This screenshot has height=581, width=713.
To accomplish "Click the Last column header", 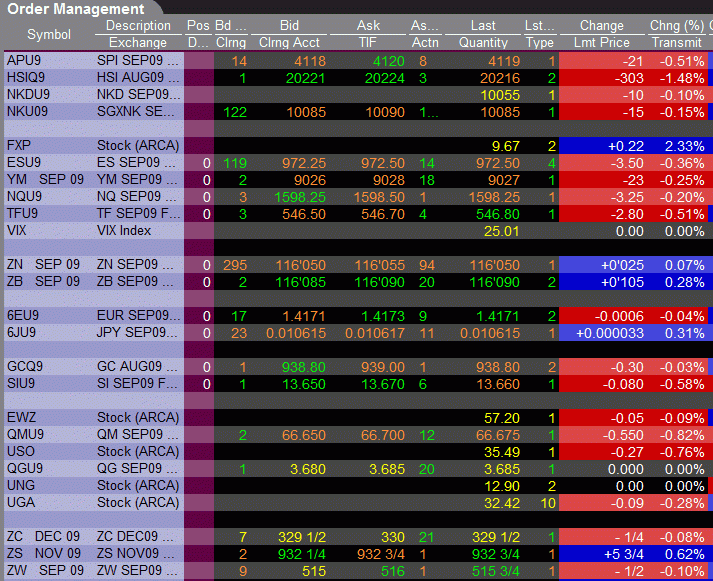I will click(x=483, y=25).
